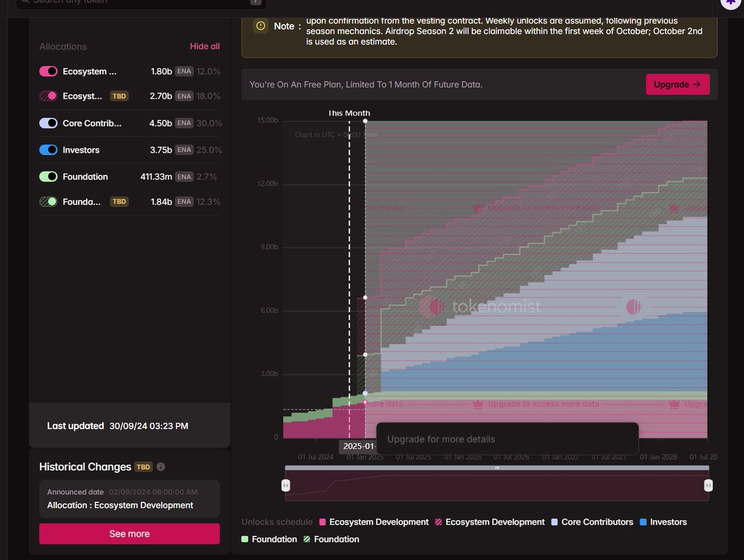Click the yellow Note warning icon
This screenshot has width=744, height=560.
(260, 26)
